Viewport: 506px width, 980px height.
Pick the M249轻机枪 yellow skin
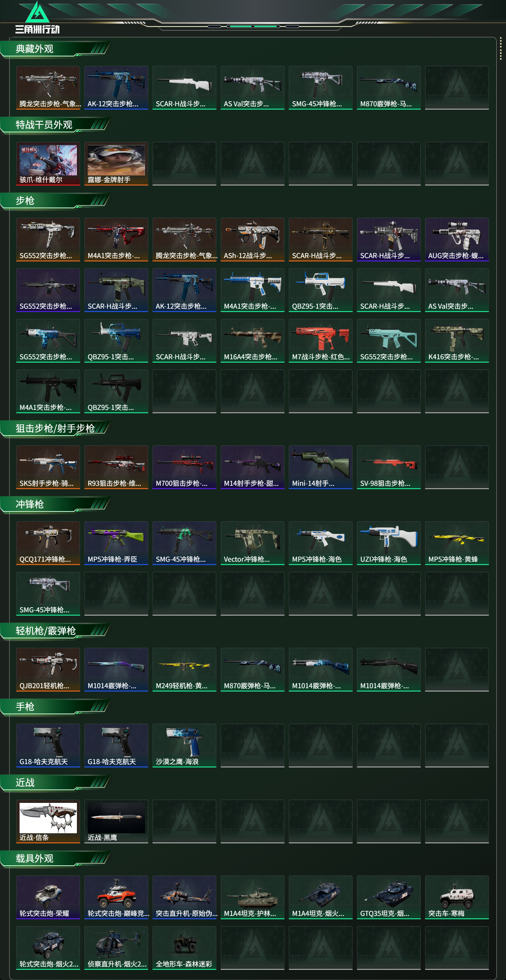[x=184, y=670]
